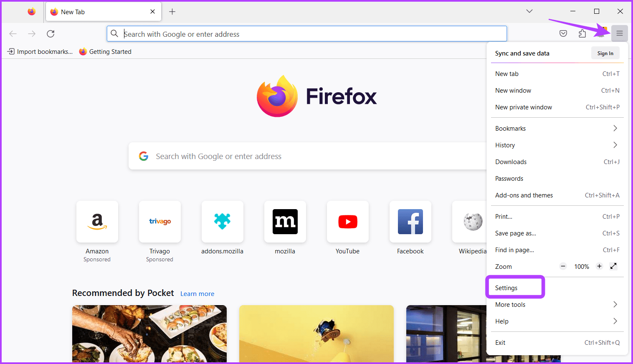Choose Save page as menu item

point(557,233)
